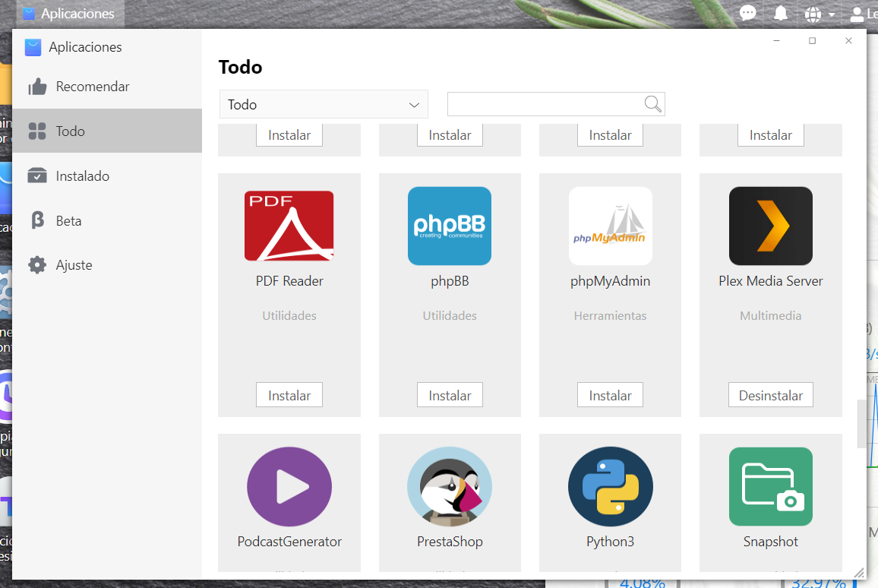Click the window resize grip corner
This screenshot has width=878, height=588.
click(859, 572)
